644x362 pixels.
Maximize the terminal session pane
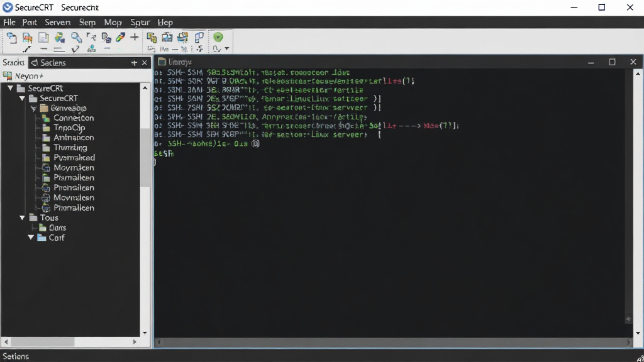click(x=612, y=62)
